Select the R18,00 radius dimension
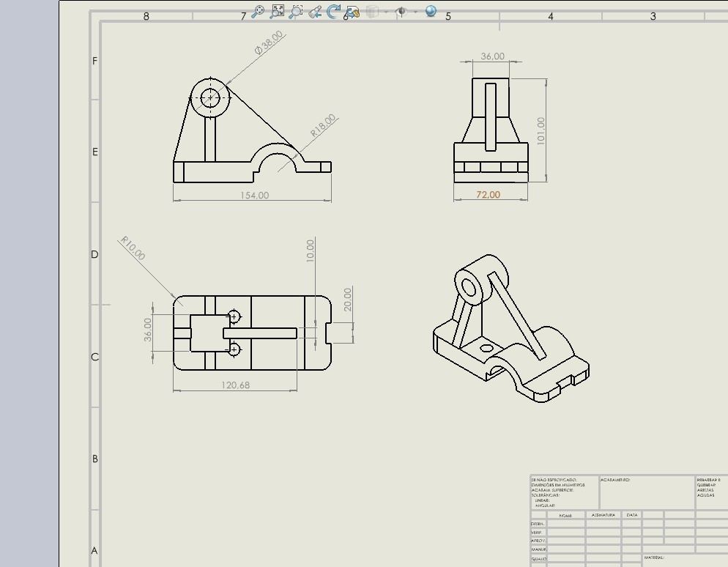Screen dimensions: 728x567 (323, 126)
